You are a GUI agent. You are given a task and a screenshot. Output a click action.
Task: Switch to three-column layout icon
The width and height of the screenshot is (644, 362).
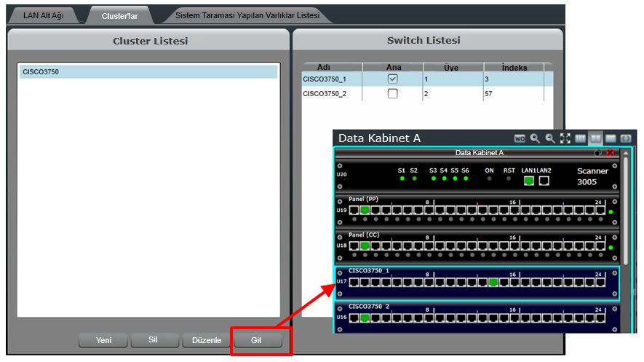click(x=581, y=138)
